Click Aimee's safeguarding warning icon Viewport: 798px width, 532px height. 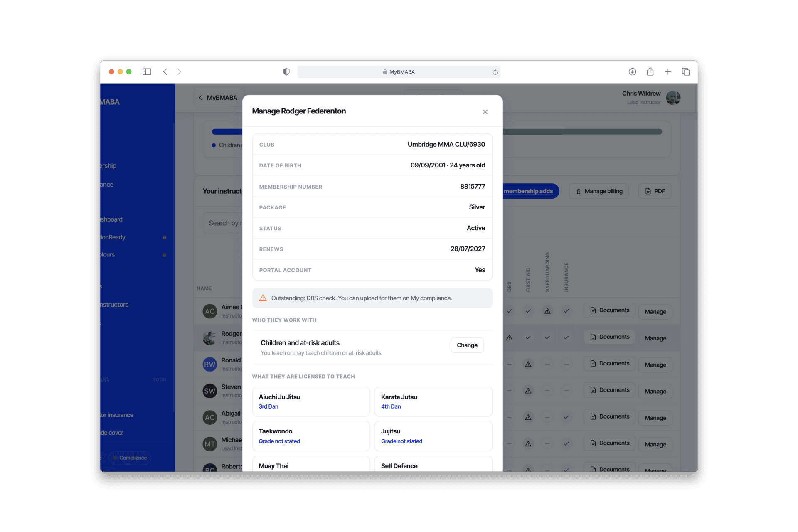point(547,311)
